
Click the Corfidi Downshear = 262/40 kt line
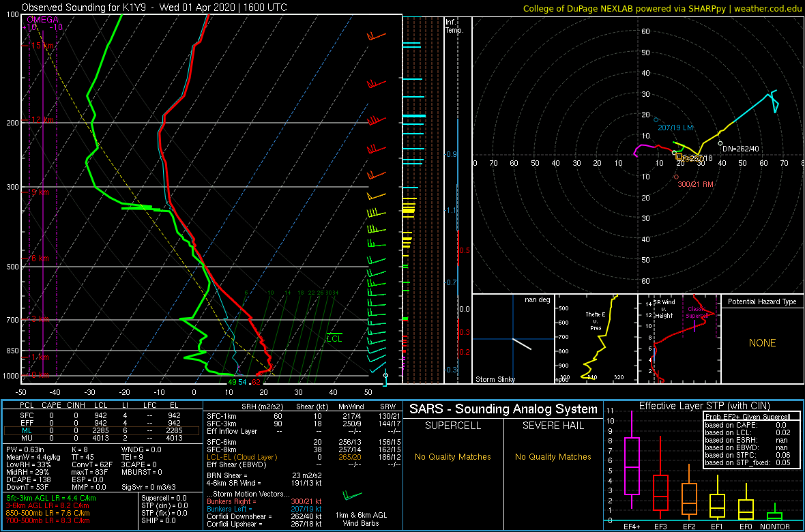click(264, 516)
